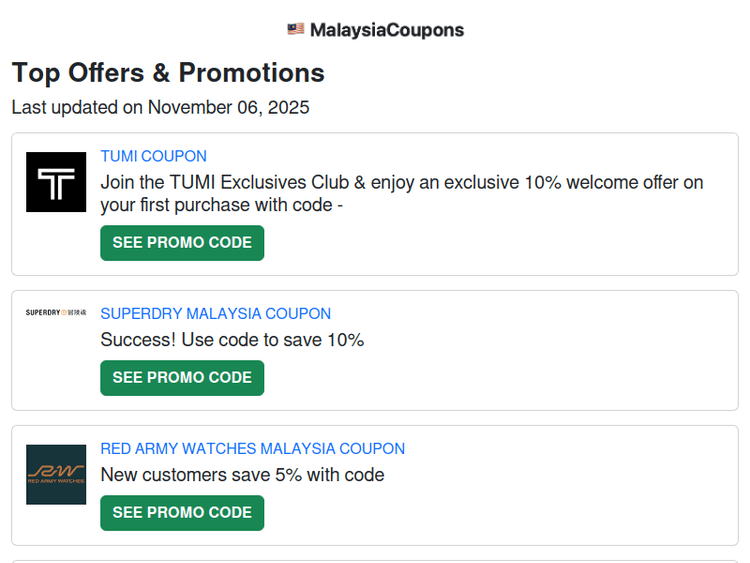
Task: Open the MalaysiaCoupons site title
Action: (386, 30)
